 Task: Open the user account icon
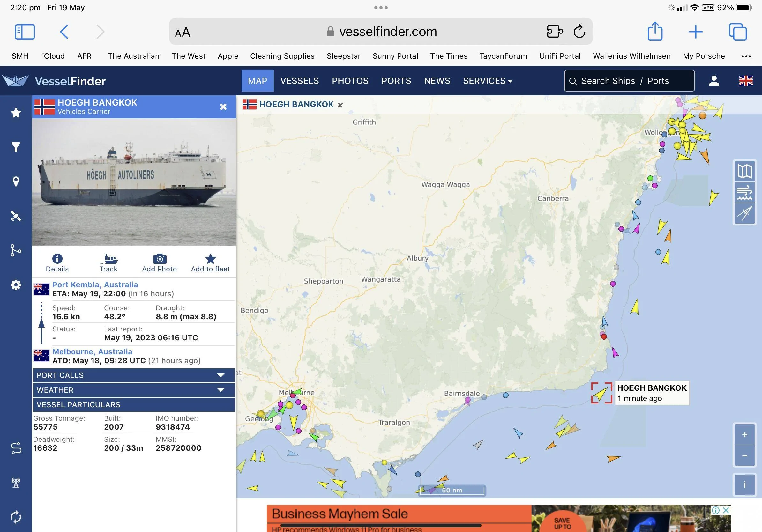(x=714, y=81)
